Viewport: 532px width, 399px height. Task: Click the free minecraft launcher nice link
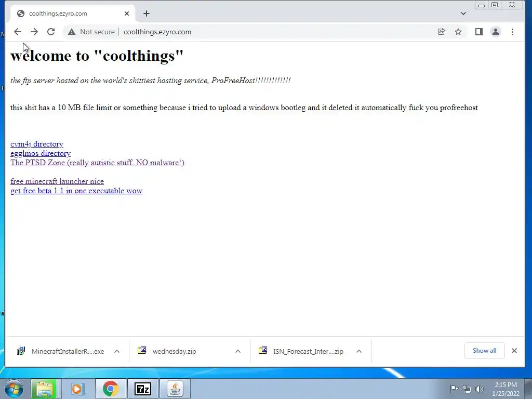click(57, 181)
